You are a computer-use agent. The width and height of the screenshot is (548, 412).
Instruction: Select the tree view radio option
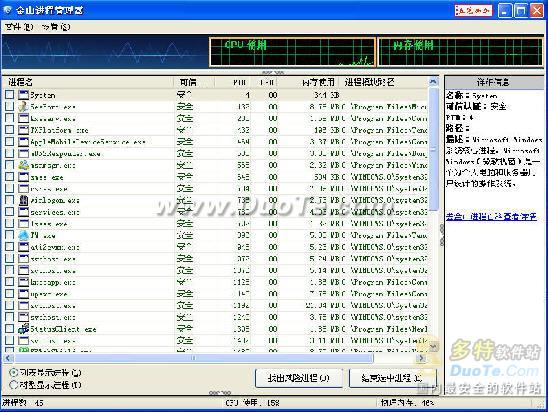(x=14, y=385)
